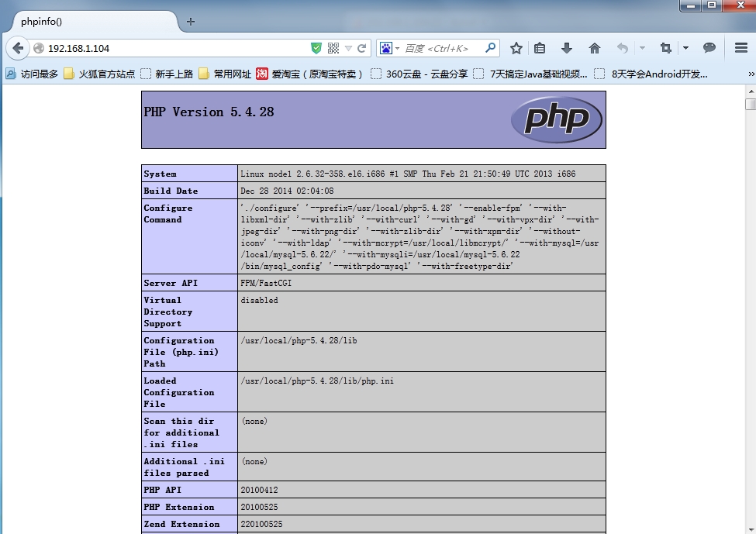Open the downloads arrow icon
This screenshot has height=534, width=756.
[567, 48]
